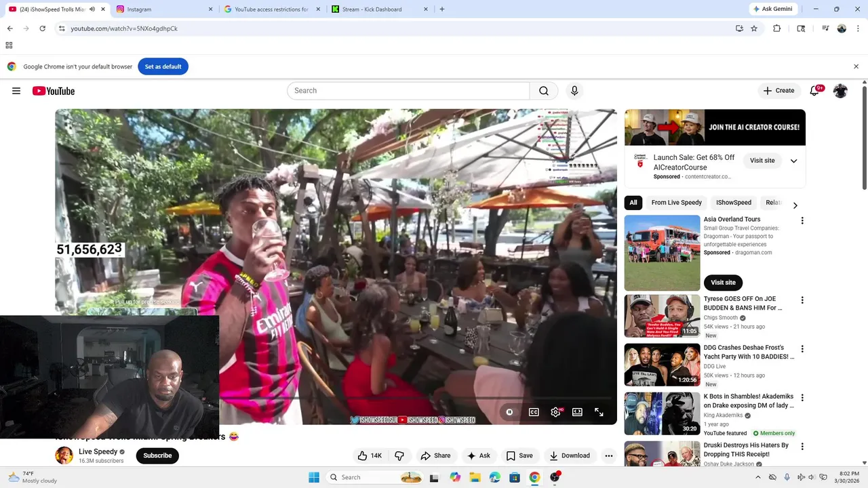Select the IShowSpeed filter chip
The width and height of the screenshot is (868, 488).
point(734,203)
